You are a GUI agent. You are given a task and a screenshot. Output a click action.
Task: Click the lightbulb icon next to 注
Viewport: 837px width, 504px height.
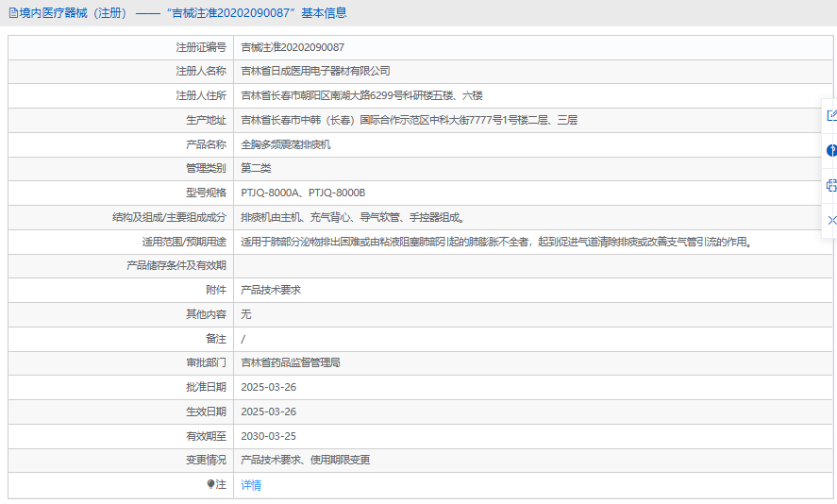click(x=210, y=484)
